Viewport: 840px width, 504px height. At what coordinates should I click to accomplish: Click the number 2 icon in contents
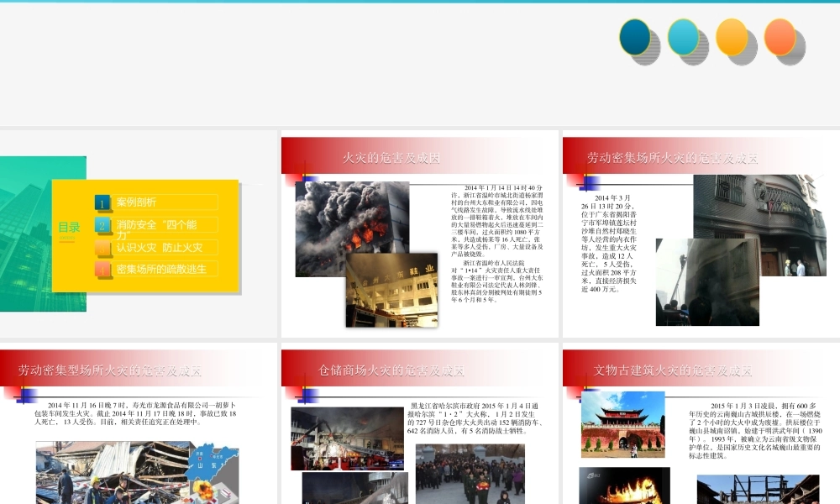102,225
